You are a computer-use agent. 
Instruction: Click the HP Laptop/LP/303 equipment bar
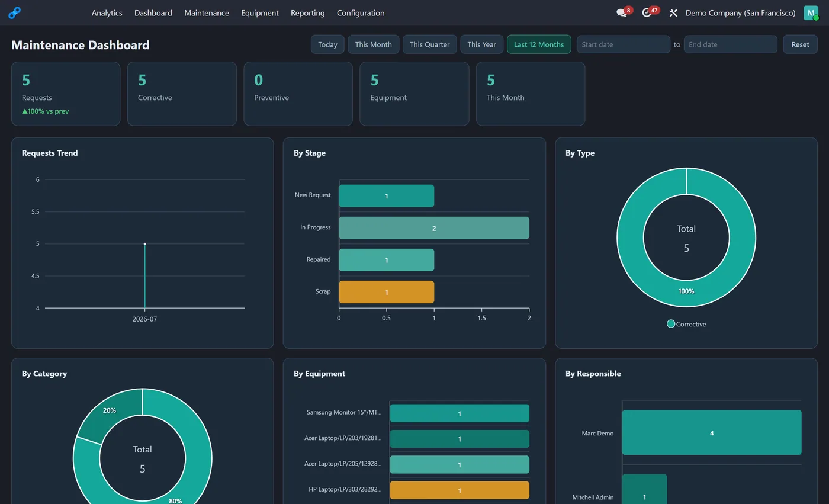[460, 490]
